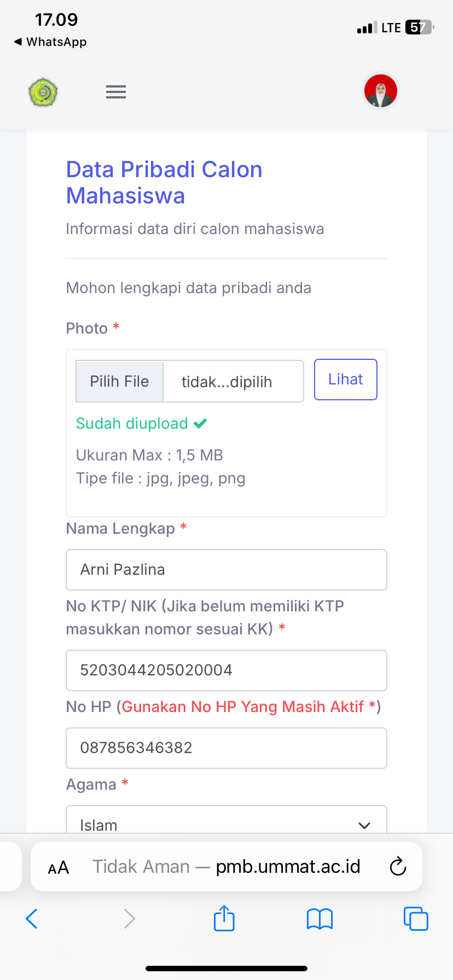Tap the university logo icon
453x980 pixels.
[x=43, y=92]
